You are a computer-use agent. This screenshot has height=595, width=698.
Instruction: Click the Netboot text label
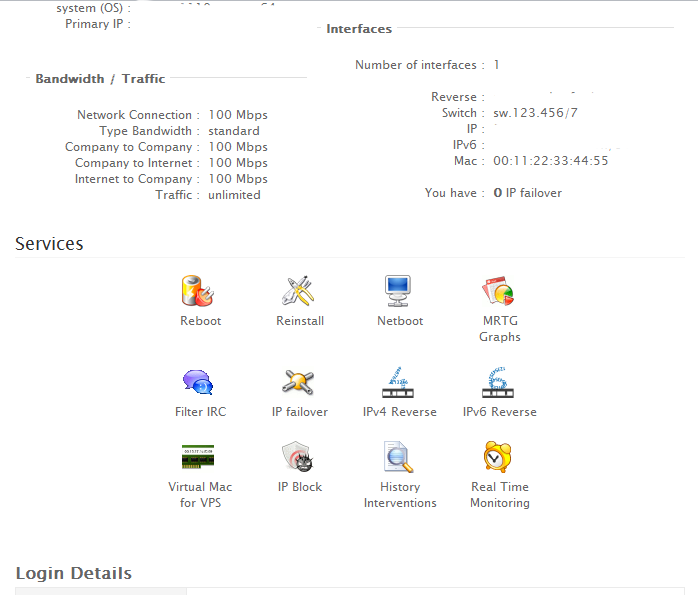400,321
